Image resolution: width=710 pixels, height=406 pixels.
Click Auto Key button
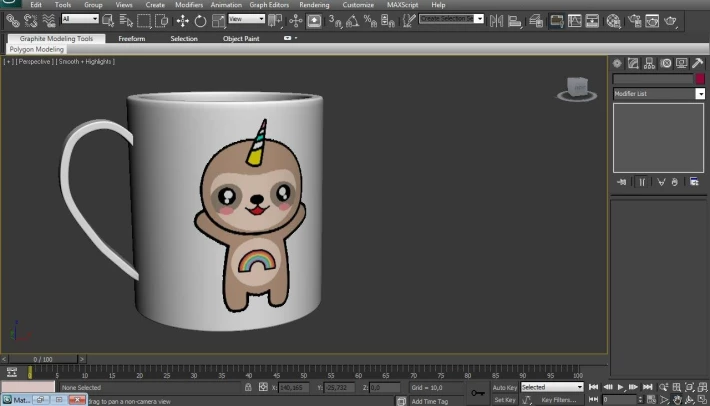(x=504, y=387)
